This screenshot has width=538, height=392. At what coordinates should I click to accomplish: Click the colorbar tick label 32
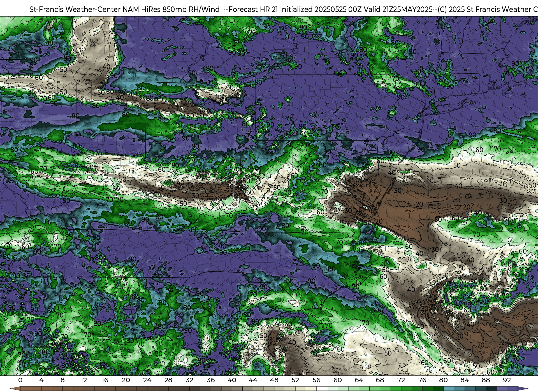(189, 380)
